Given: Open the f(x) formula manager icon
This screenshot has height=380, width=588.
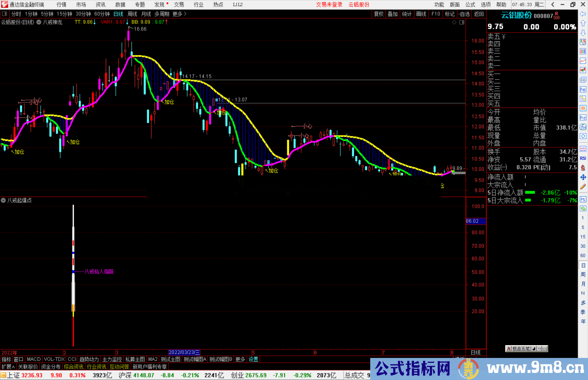Looking at the screenshot, I should [x=583, y=127].
